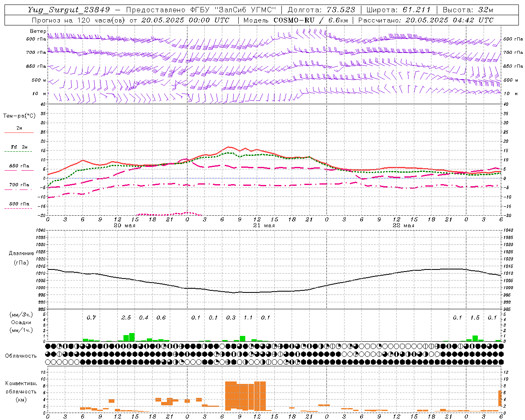Image resolution: width=525 pixels, height=420 pixels.
Task: Select precipitation total 0.6
Action: tap(161, 317)
